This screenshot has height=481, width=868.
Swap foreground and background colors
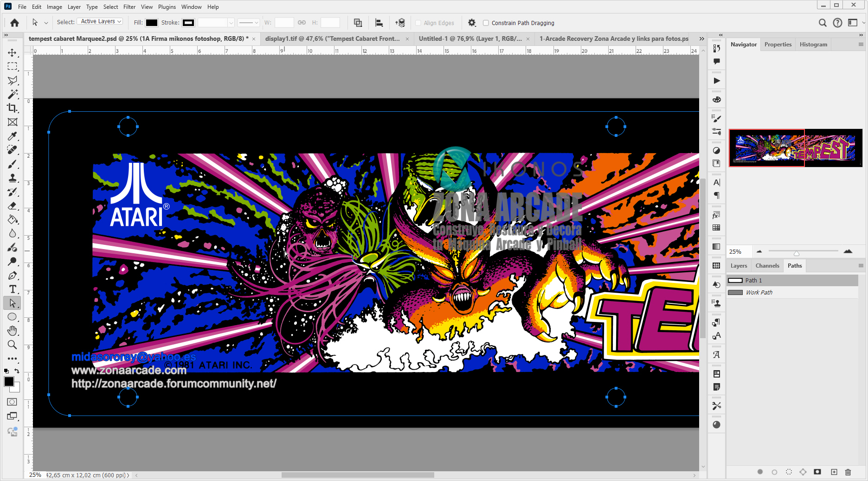point(17,371)
